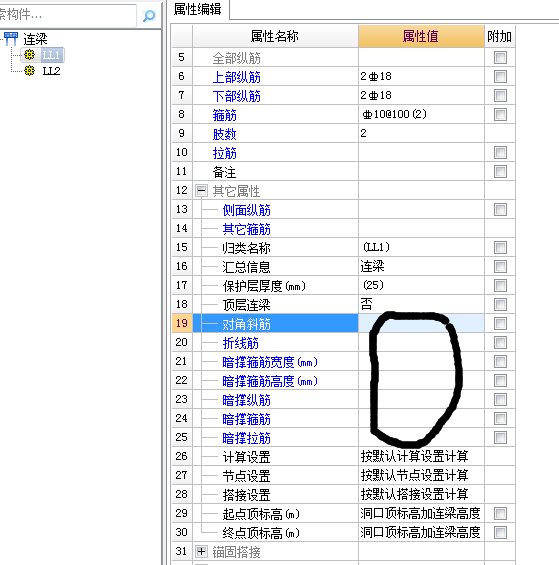Click the 暗撑纵筋 property name
Image resolution: width=559 pixels, height=565 pixels.
(x=247, y=400)
